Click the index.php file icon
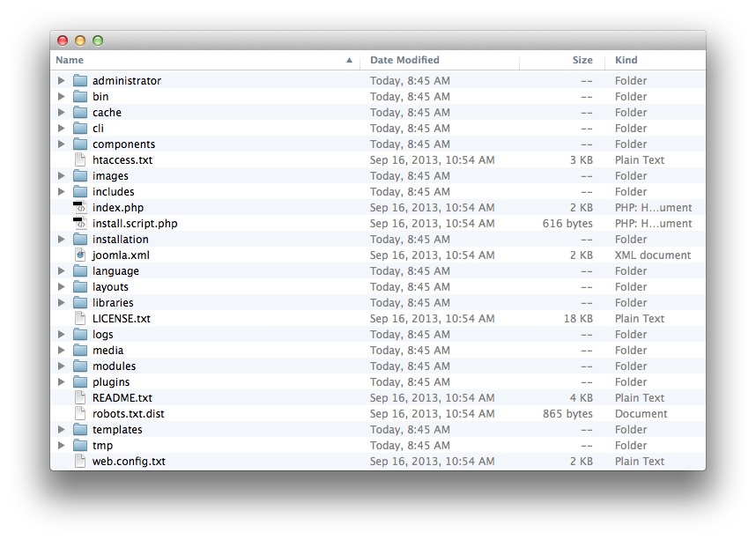Image resolution: width=756 pixels, height=540 pixels. [x=80, y=208]
